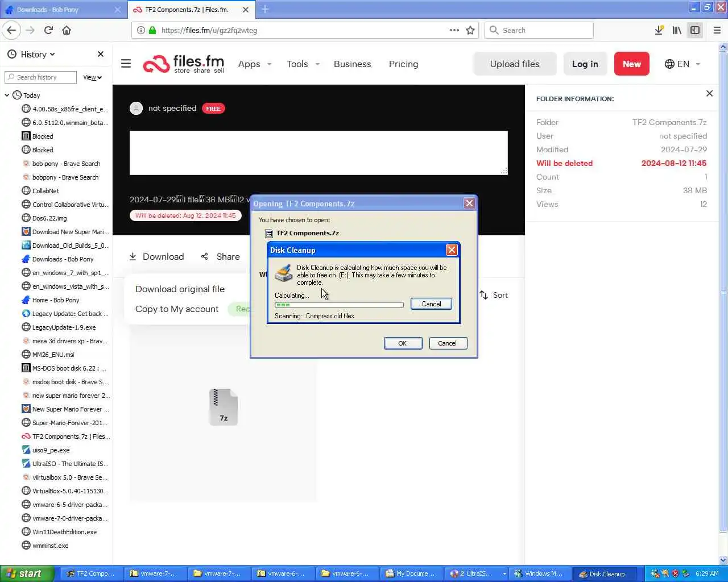Open wmminst.exe history entry
Screen dimensions: 728x582
pyautogui.click(x=45, y=546)
